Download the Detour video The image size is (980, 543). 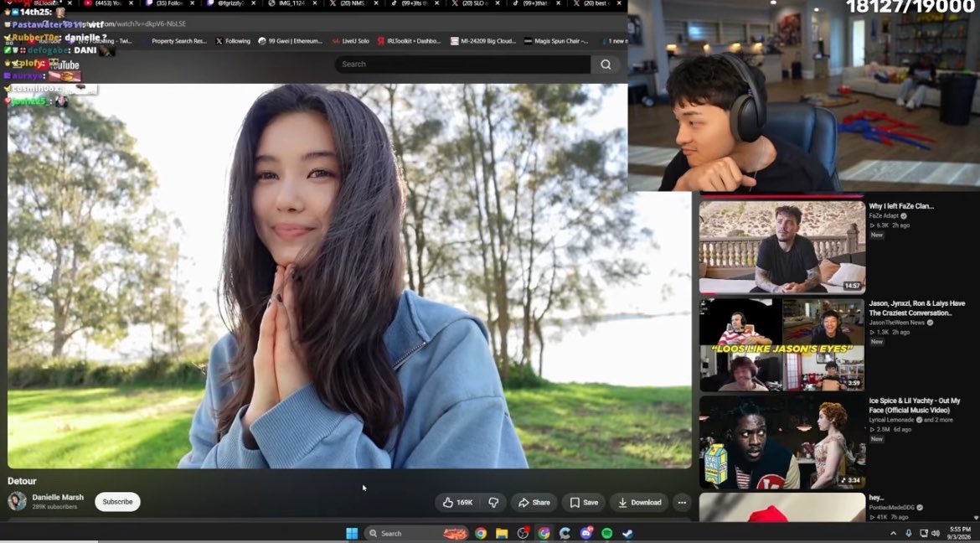point(639,502)
